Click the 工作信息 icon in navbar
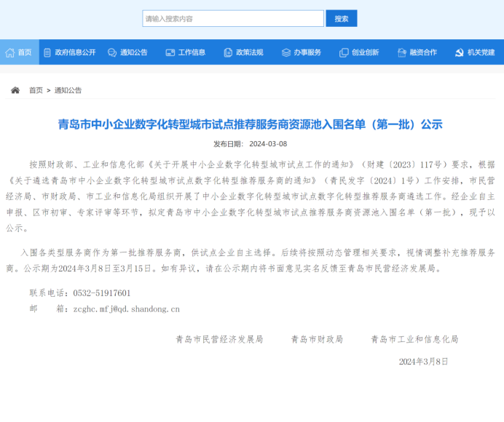504x422 pixels. [170, 52]
